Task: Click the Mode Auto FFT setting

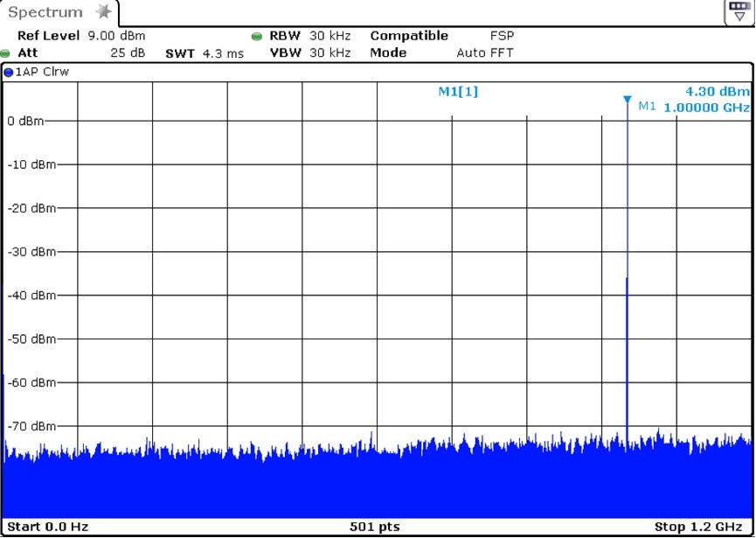Action: point(484,53)
